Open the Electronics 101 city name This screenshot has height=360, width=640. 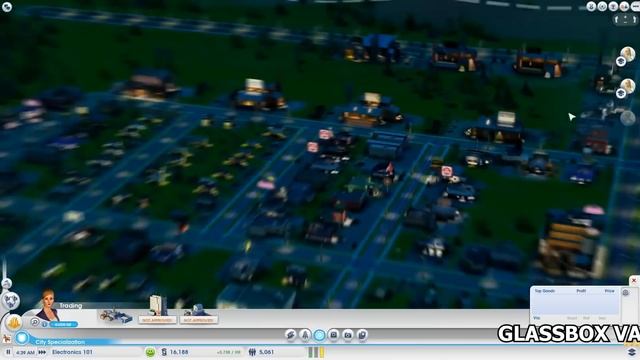tap(72, 352)
